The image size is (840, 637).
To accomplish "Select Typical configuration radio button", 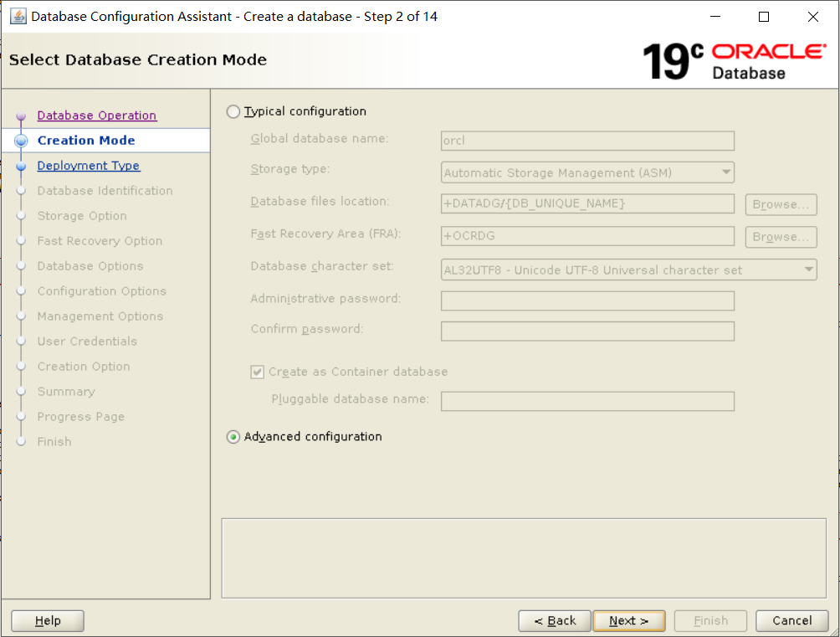I will tap(233, 111).
